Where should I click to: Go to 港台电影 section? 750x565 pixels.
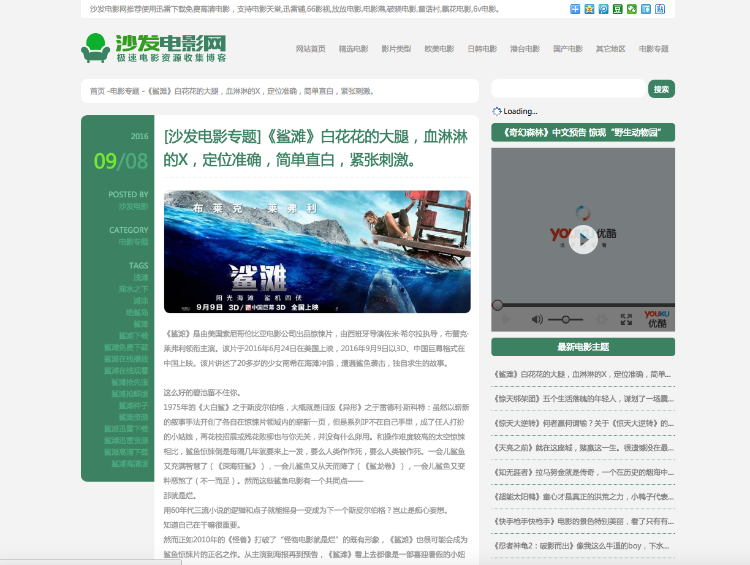[x=525, y=49]
